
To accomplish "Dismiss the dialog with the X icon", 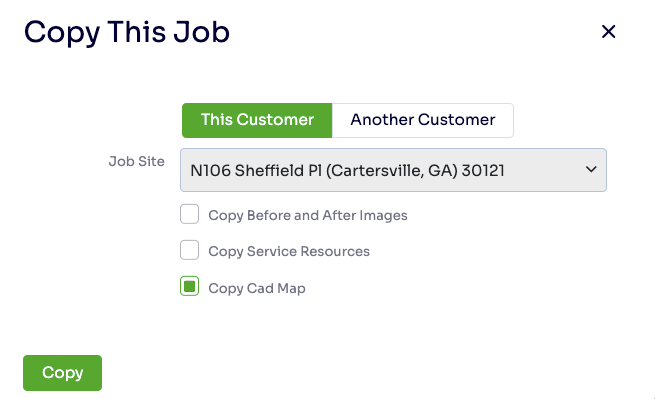I will pos(608,31).
